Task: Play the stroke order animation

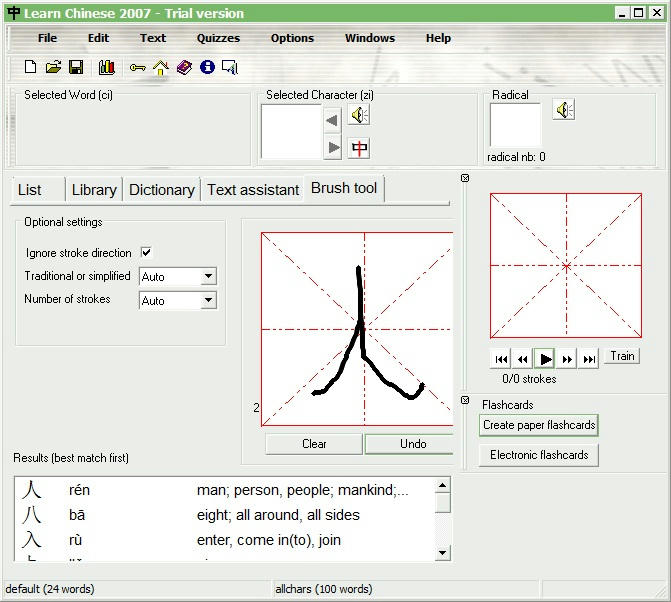Action: pos(545,359)
